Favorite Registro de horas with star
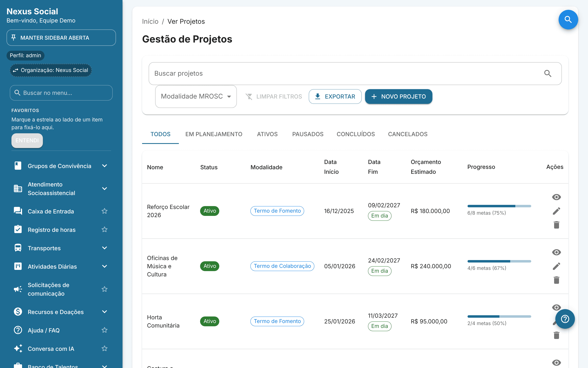Viewport: 588px width, 368px height. (x=105, y=229)
